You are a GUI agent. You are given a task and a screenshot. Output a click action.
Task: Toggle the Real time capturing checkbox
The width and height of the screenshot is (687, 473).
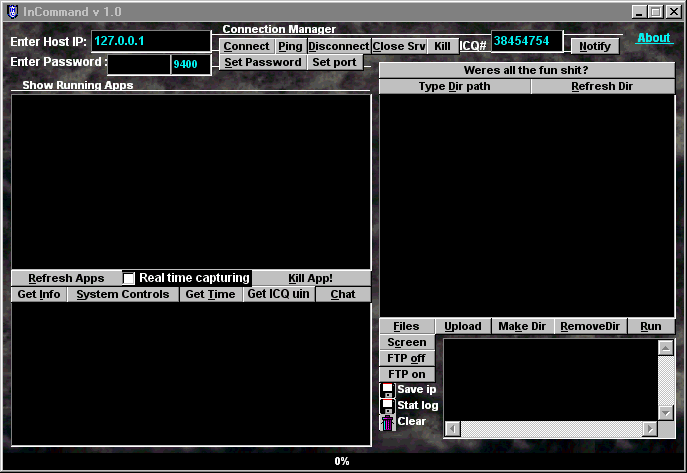pos(128,278)
